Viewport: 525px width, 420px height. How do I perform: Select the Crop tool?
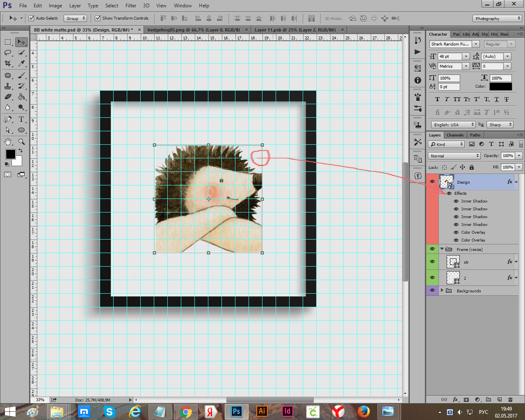[x=8, y=64]
